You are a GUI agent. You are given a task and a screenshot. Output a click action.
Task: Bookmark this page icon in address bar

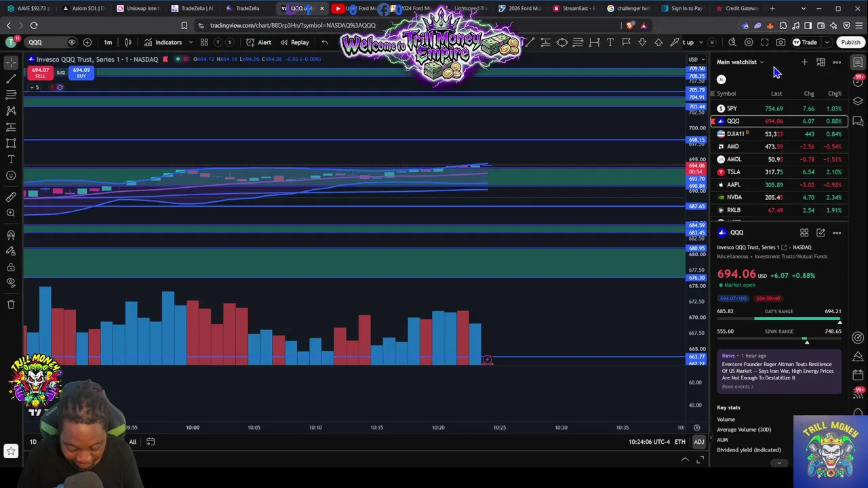coord(184,26)
